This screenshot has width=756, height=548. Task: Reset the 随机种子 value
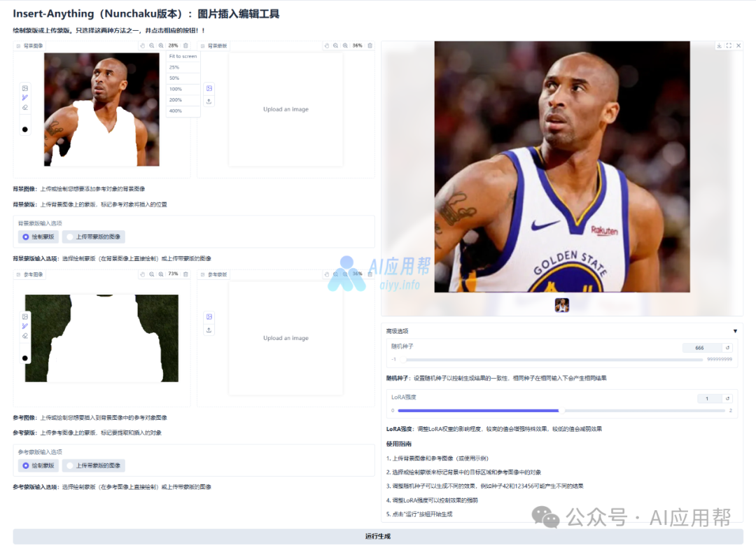(x=727, y=348)
